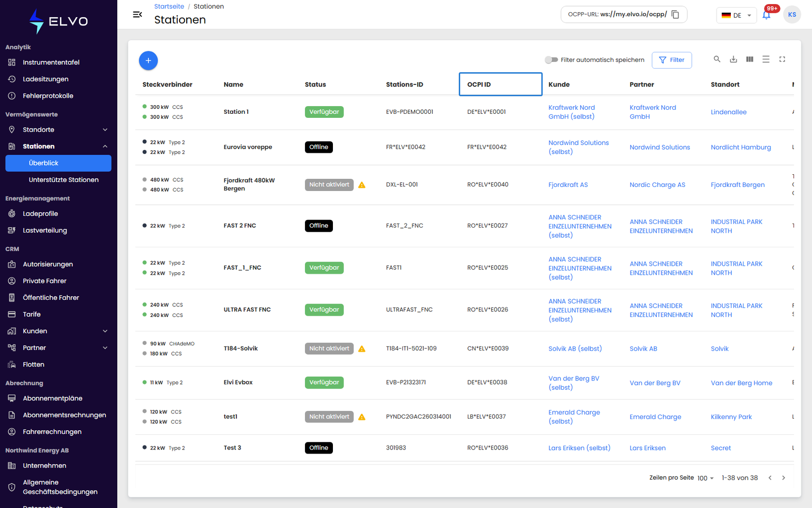Open the Lars Eriksen (selbst) customer link
812x508 pixels.
click(x=579, y=448)
